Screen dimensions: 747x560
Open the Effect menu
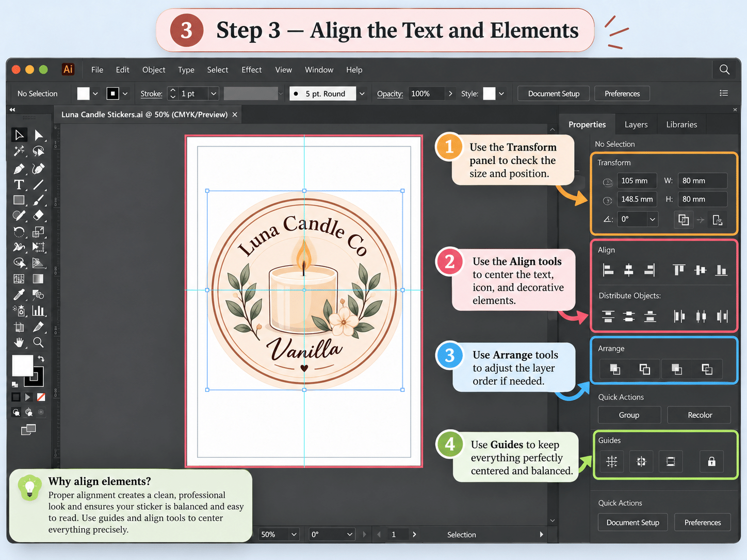[x=251, y=70]
